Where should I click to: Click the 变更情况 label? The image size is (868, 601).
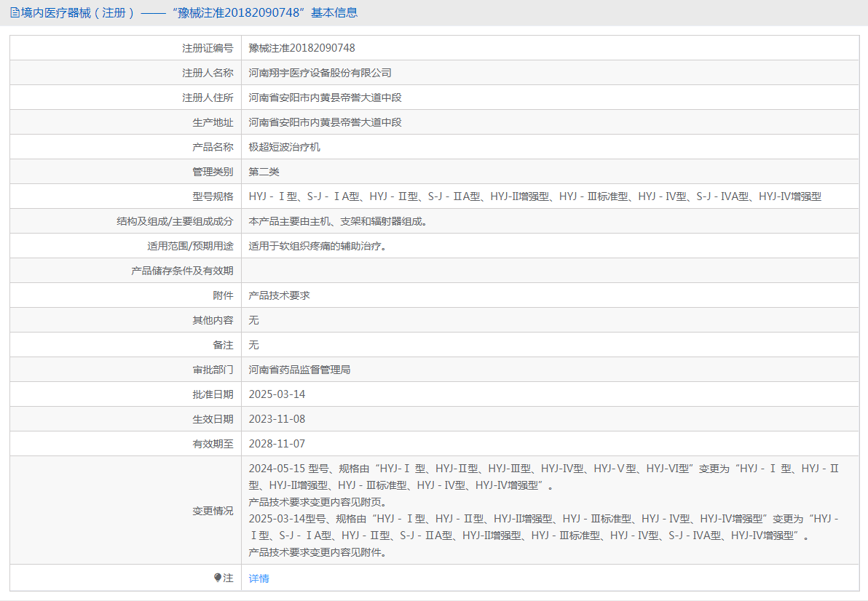213,511
